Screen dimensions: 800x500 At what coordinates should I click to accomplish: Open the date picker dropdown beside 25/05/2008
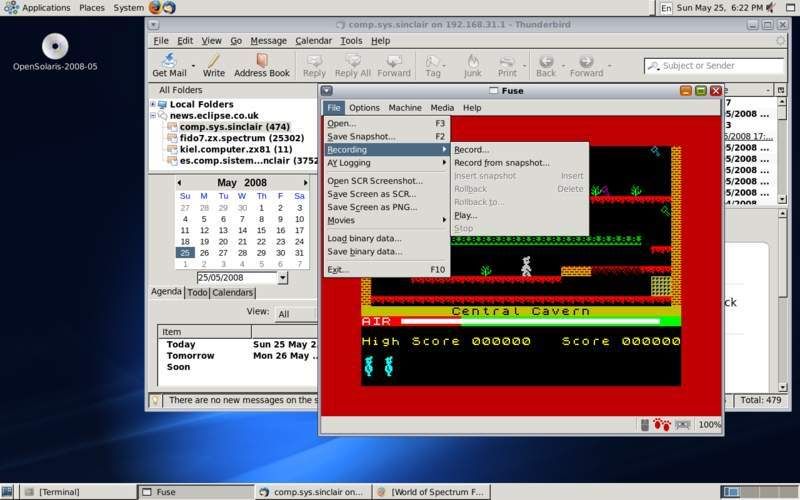[x=283, y=278]
